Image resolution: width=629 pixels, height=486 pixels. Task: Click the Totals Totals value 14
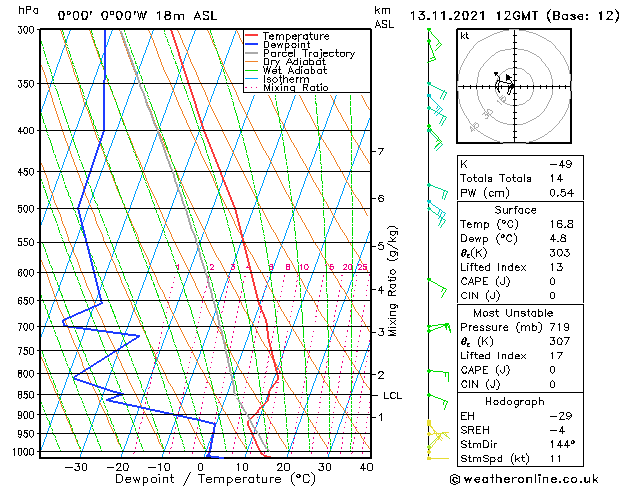pos(556,178)
